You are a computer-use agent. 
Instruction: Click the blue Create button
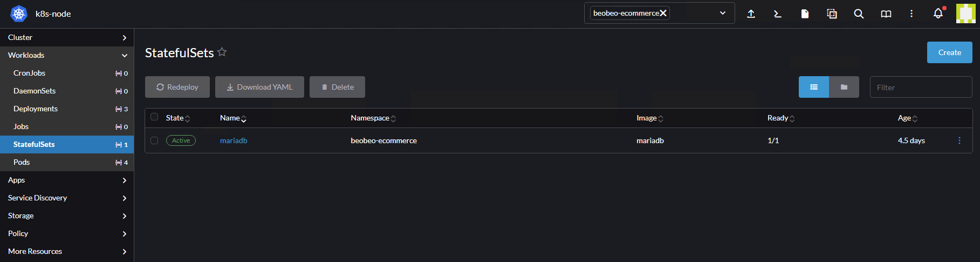pos(949,52)
